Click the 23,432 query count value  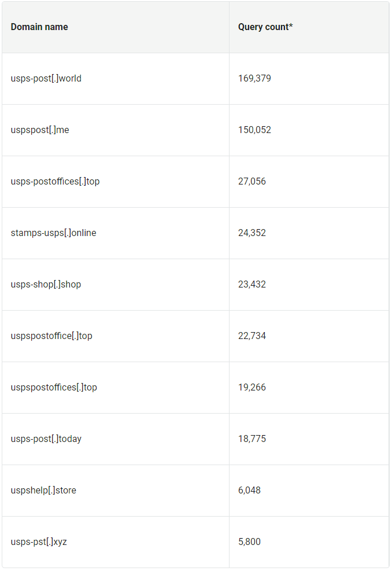pos(252,285)
